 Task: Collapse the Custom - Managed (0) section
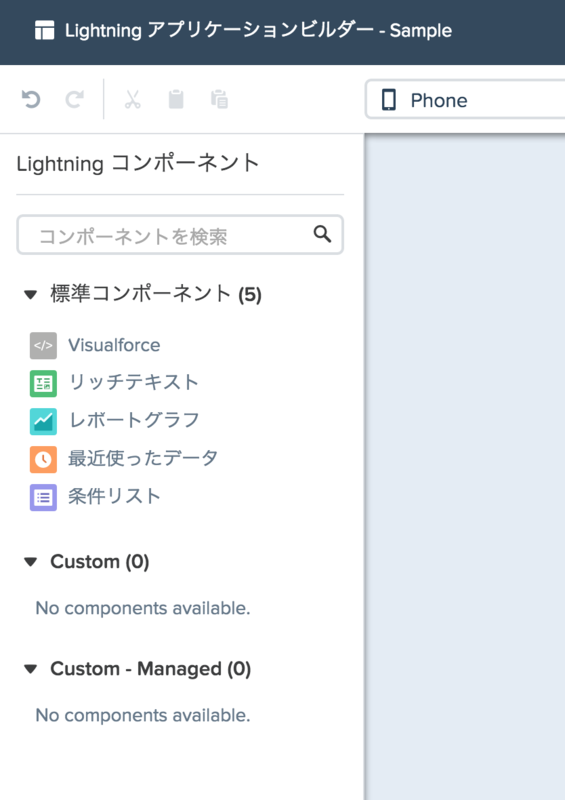coord(31,669)
